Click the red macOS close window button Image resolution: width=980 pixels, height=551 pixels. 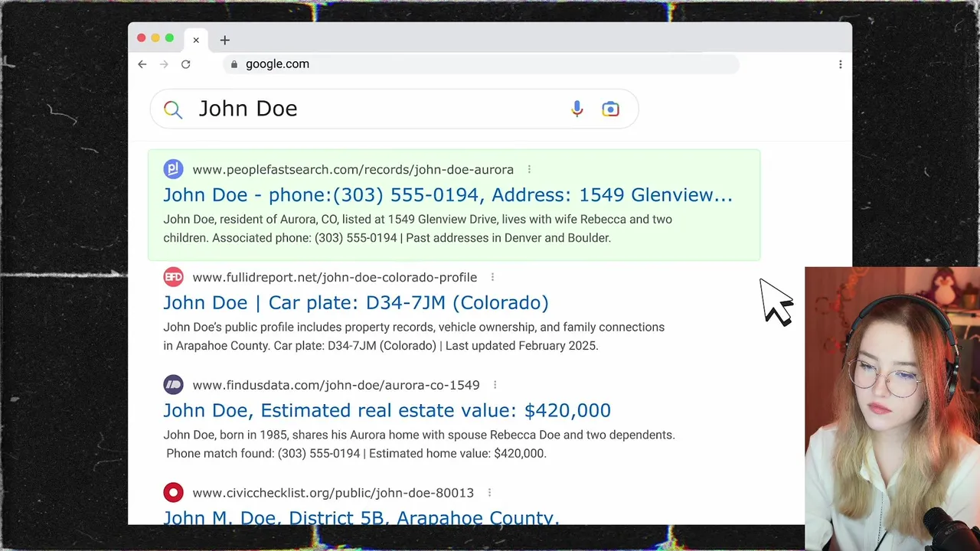click(142, 38)
